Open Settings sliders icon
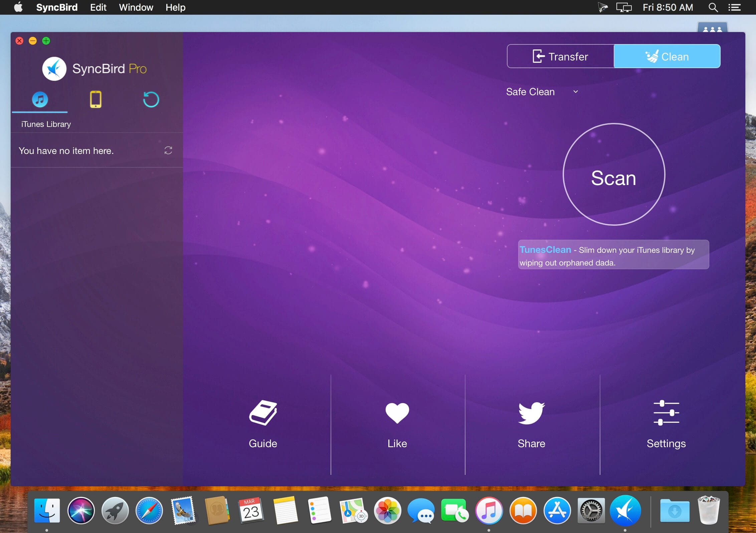Screen dimensions: 756x533 666,413
